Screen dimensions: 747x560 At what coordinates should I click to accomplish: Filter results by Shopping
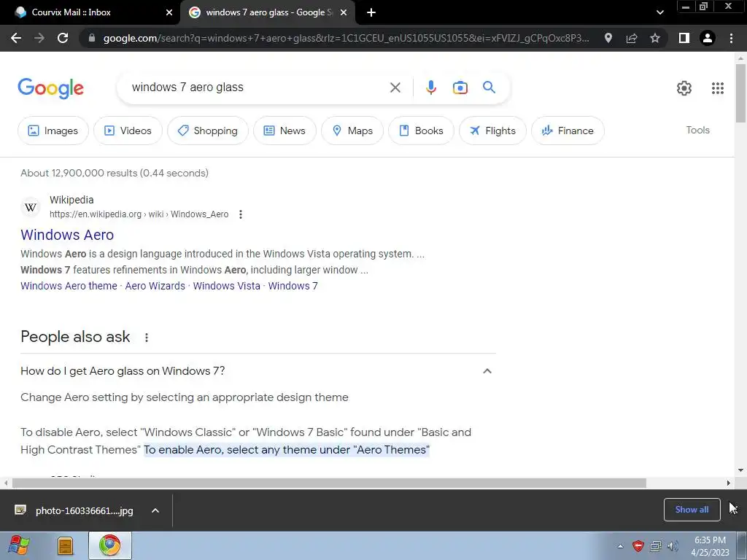(x=208, y=131)
